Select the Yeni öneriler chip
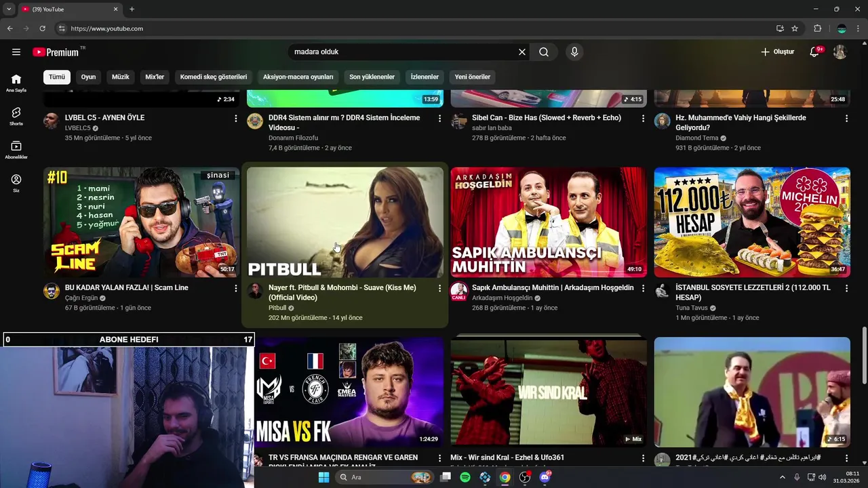The width and height of the screenshot is (868, 488). (x=473, y=77)
